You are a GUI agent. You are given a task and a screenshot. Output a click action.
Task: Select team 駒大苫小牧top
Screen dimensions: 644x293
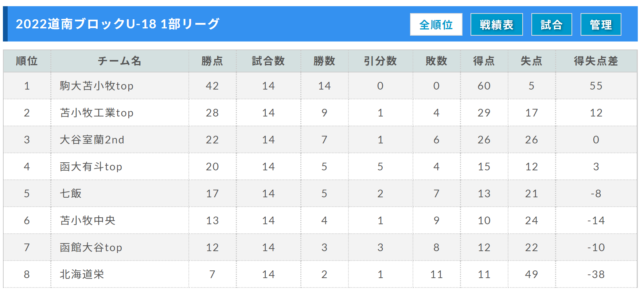coord(97,86)
